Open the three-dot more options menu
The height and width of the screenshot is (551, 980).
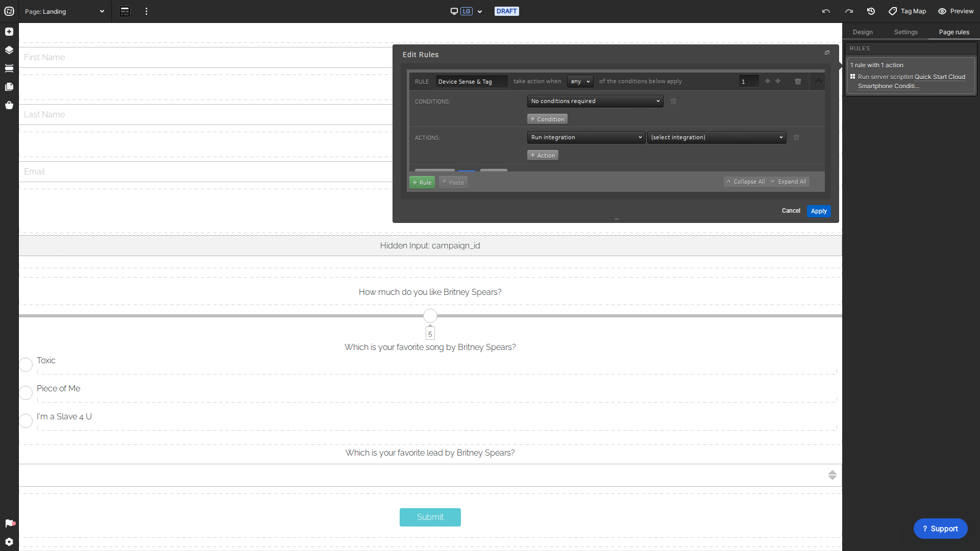[146, 11]
